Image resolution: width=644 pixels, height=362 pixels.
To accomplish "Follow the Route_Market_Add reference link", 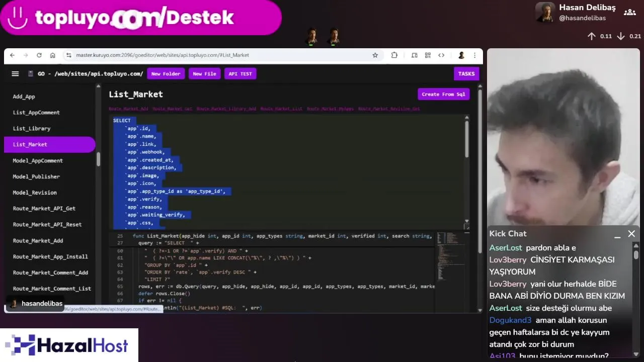I will click(x=128, y=109).
